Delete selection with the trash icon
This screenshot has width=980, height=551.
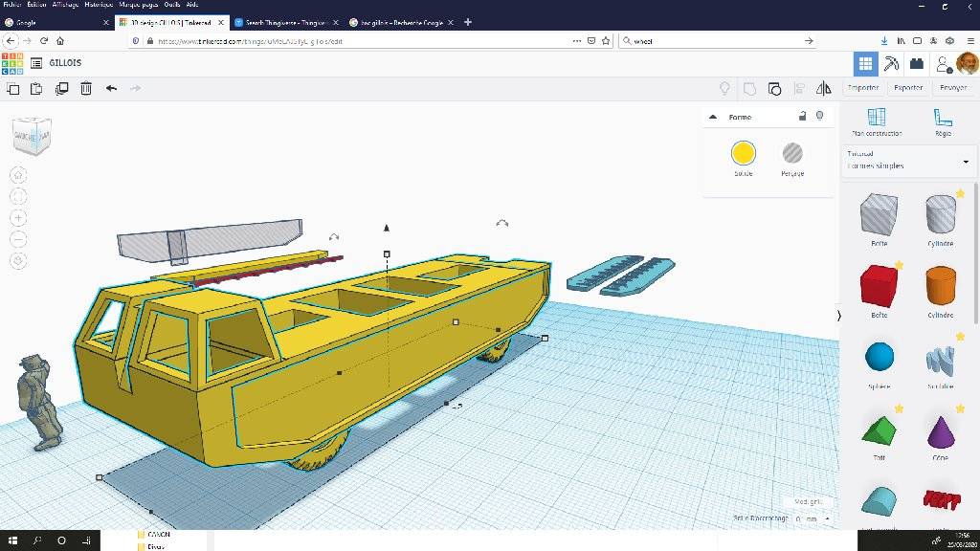[x=86, y=89]
